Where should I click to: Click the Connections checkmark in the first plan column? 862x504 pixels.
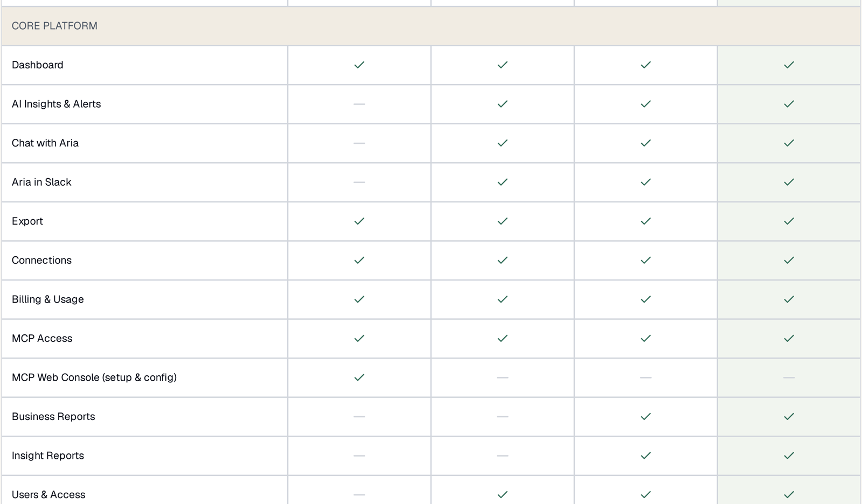click(359, 260)
